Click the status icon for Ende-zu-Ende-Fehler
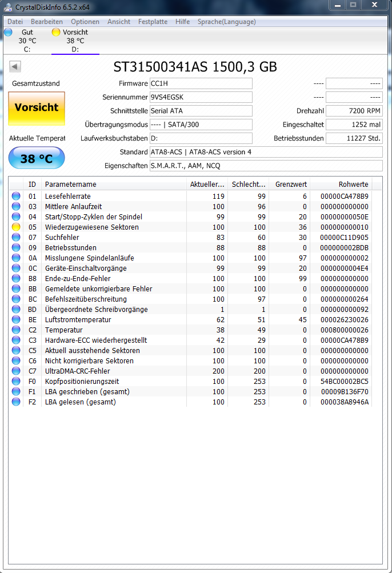This screenshot has height=573, width=392. [x=16, y=278]
